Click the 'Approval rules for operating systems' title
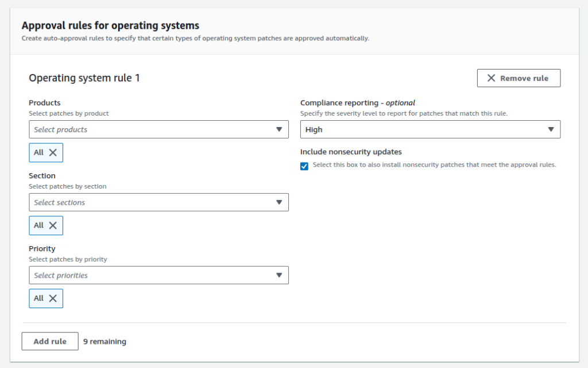 (x=110, y=25)
